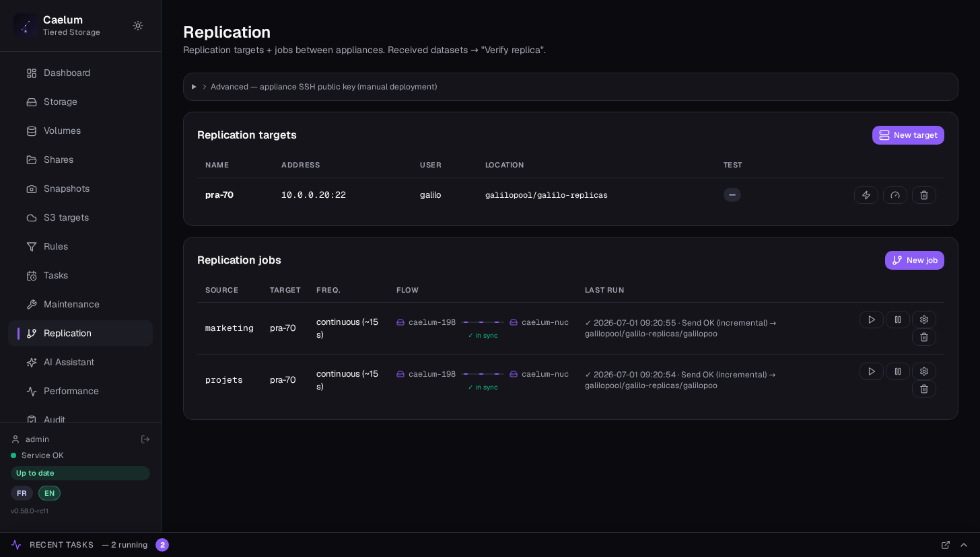Click the New target button
980x557 pixels.
[x=908, y=135]
